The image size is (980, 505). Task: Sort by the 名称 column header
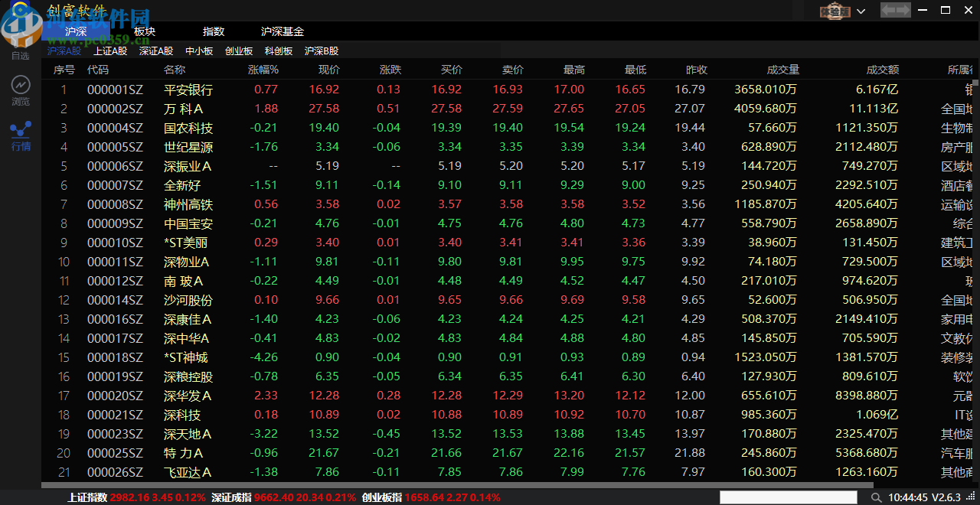175,70
